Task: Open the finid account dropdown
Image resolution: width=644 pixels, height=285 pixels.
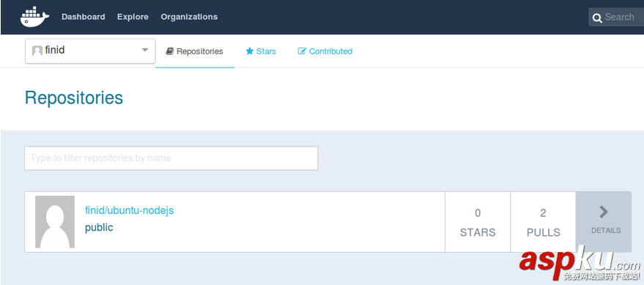Action: click(90, 51)
